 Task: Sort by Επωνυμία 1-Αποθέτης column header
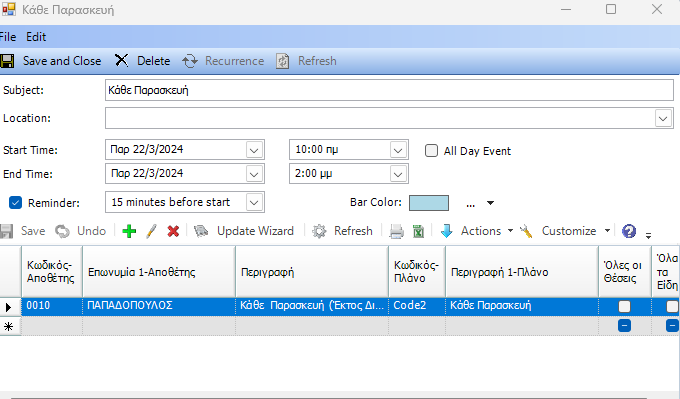coord(159,272)
